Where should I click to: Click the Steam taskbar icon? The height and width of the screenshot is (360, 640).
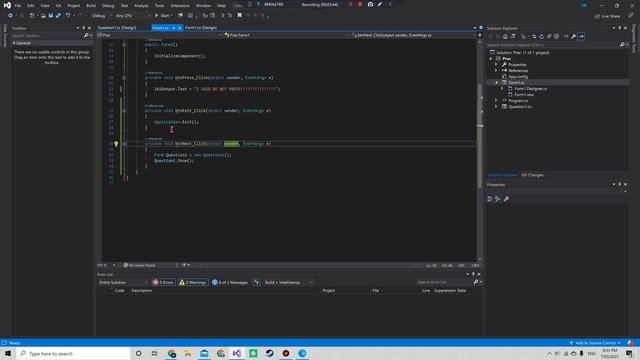pos(269,353)
